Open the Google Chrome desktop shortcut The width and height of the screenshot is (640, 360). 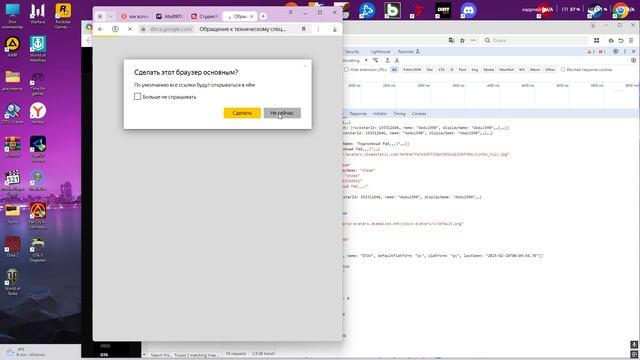[621, 10]
